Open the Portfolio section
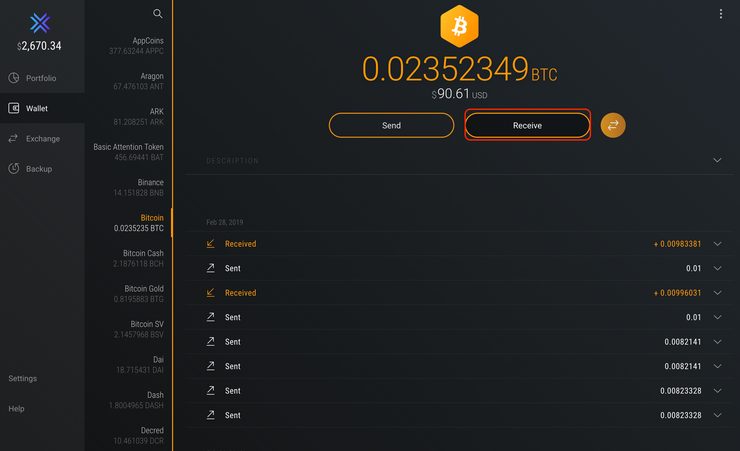This screenshot has width=740, height=451. point(42,78)
